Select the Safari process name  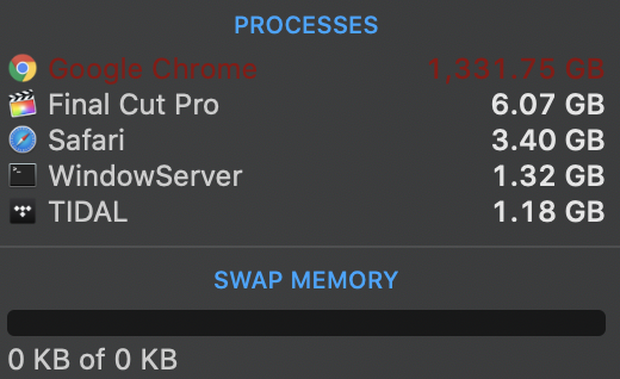coord(86,140)
